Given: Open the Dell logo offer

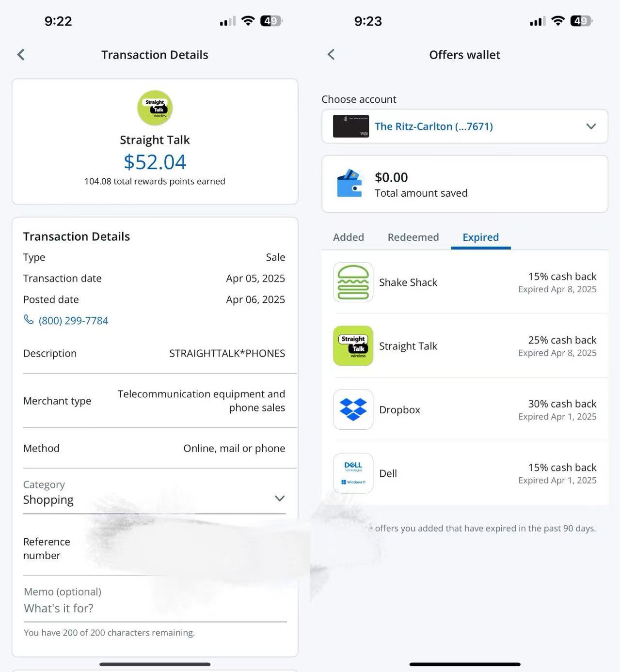Looking at the screenshot, I should click(353, 473).
